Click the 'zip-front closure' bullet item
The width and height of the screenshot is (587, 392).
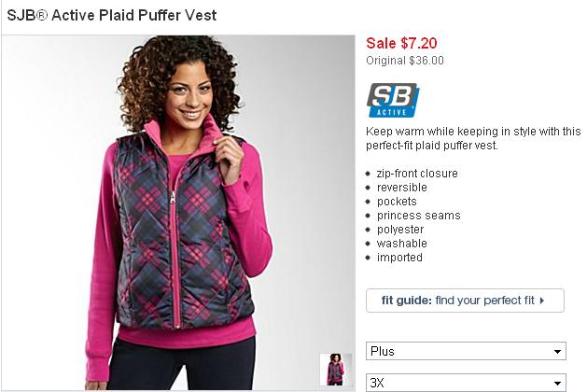pos(417,174)
